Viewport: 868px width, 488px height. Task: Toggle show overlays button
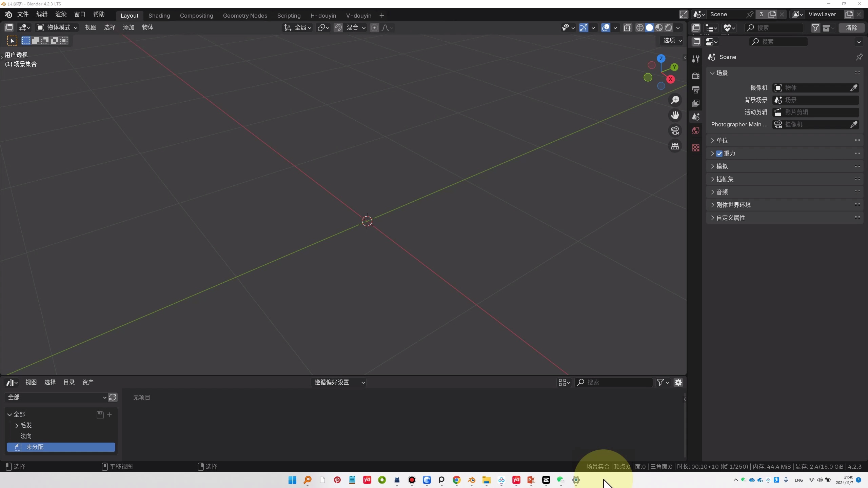pos(606,28)
